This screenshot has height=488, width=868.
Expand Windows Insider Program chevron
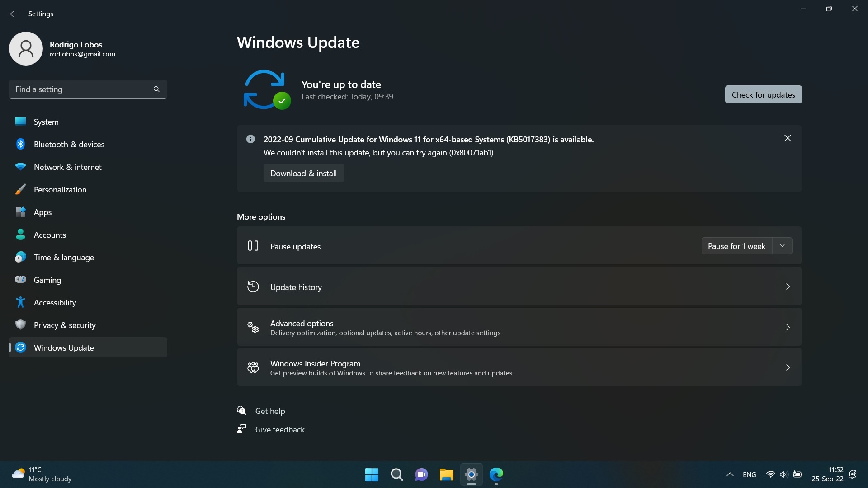[x=788, y=367]
